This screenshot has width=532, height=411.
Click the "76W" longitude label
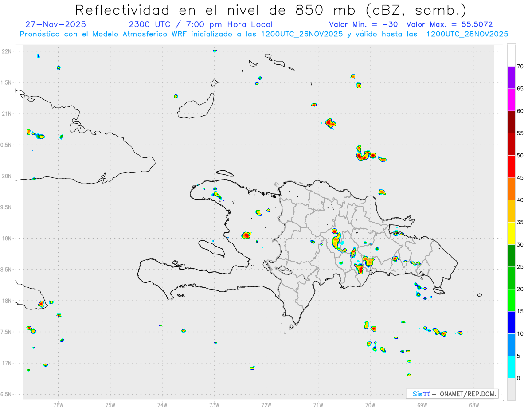point(58,405)
